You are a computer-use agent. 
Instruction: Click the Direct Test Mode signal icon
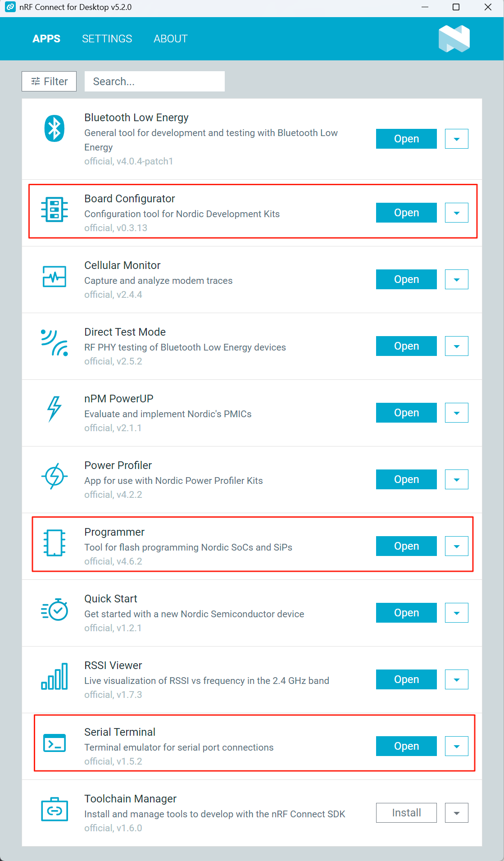[54, 343]
